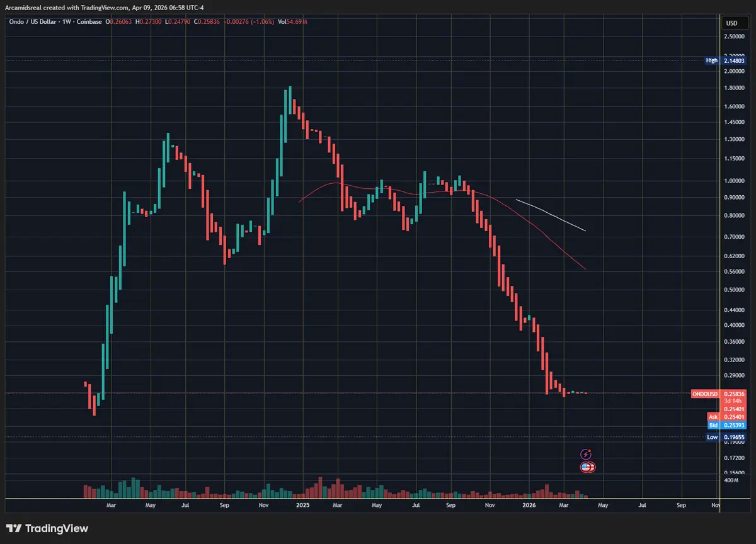Click the TradingView logo at bottom left

(x=47, y=528)
